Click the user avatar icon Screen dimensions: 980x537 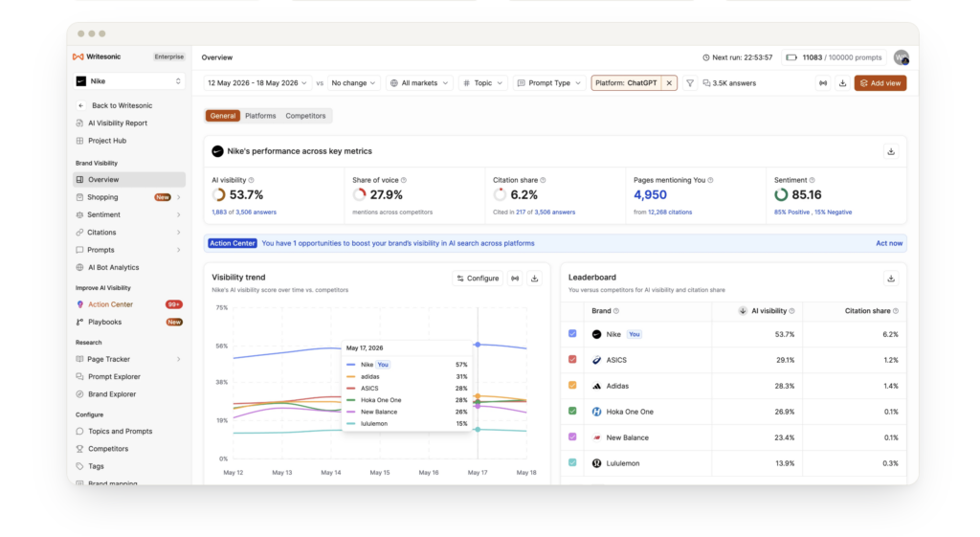pos(901,57)
